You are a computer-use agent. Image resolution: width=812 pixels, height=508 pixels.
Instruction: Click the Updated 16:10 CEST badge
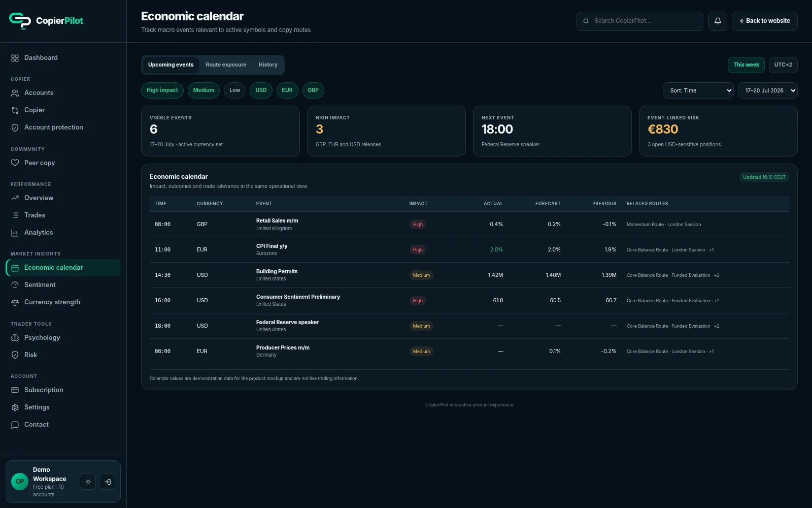[x=764, y=177]
